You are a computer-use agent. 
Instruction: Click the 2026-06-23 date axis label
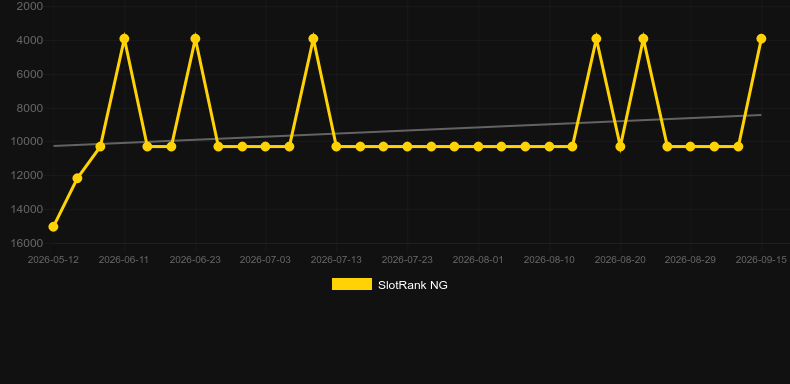tap(195, 260)
